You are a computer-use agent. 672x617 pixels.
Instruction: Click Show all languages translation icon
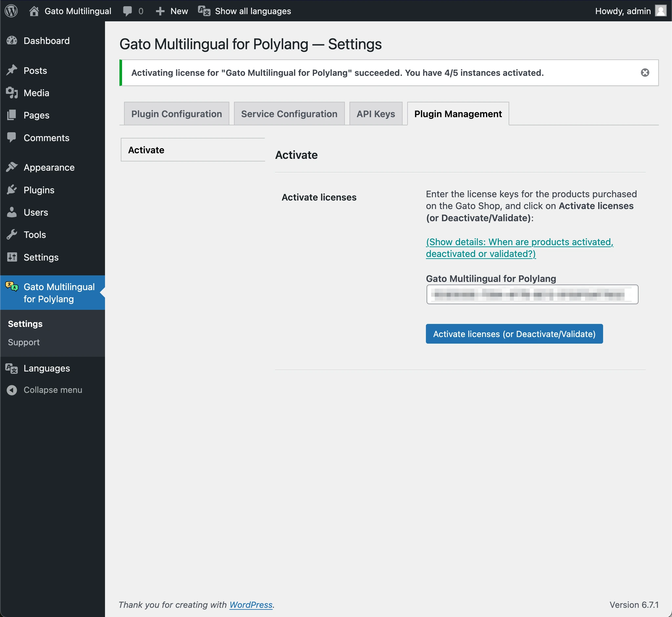(204, 11)
